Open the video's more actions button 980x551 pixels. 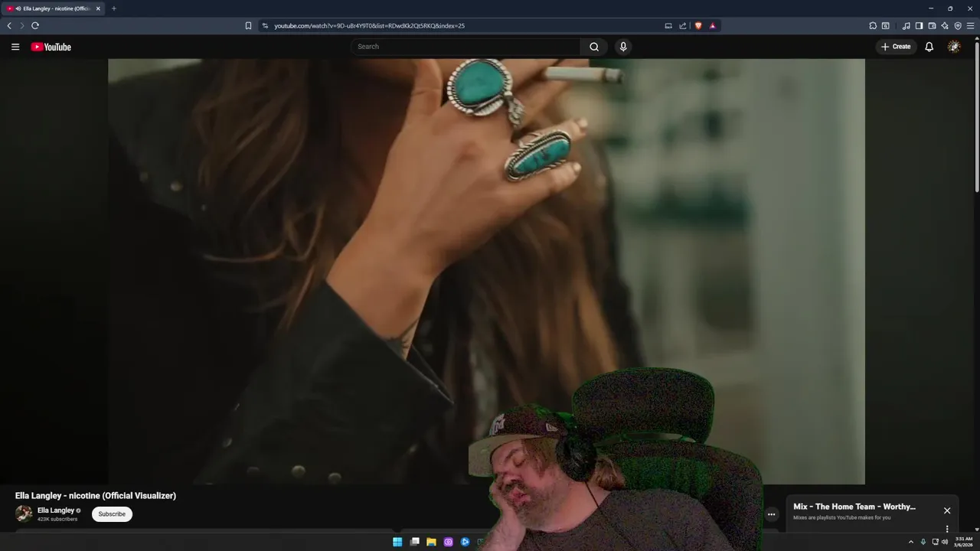click(x=772, y=514)
